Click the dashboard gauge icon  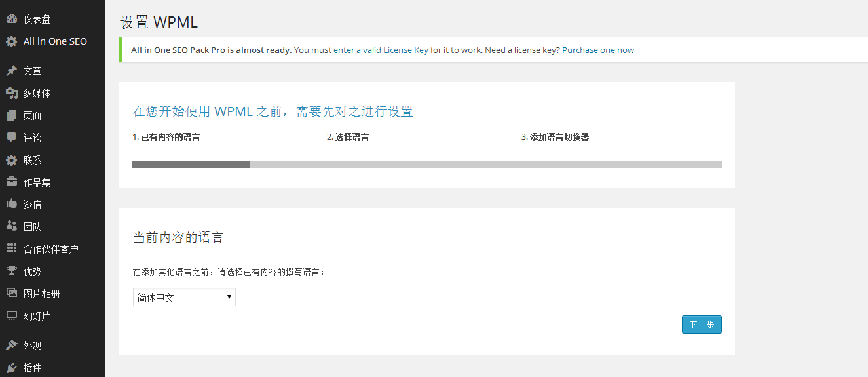coord(11,19)
